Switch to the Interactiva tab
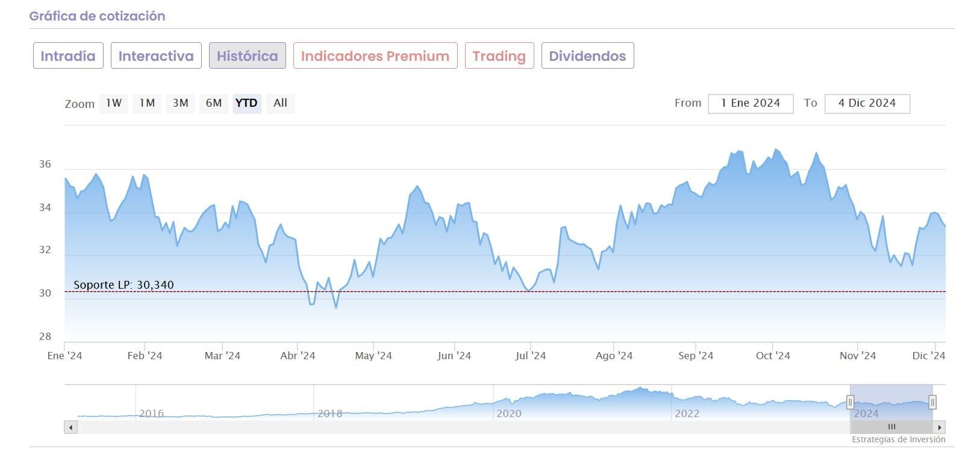 (x=156, y=56)
